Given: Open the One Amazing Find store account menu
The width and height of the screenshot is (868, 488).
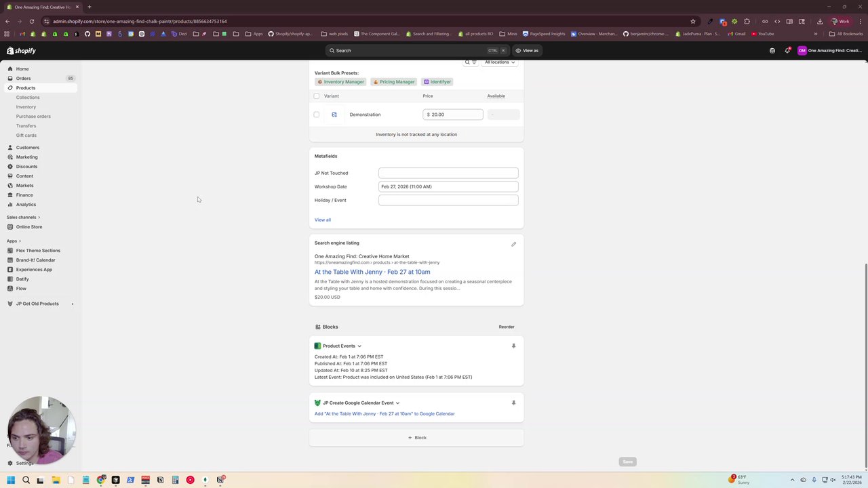Looking at the screenshot, I should tap(830, 50).
